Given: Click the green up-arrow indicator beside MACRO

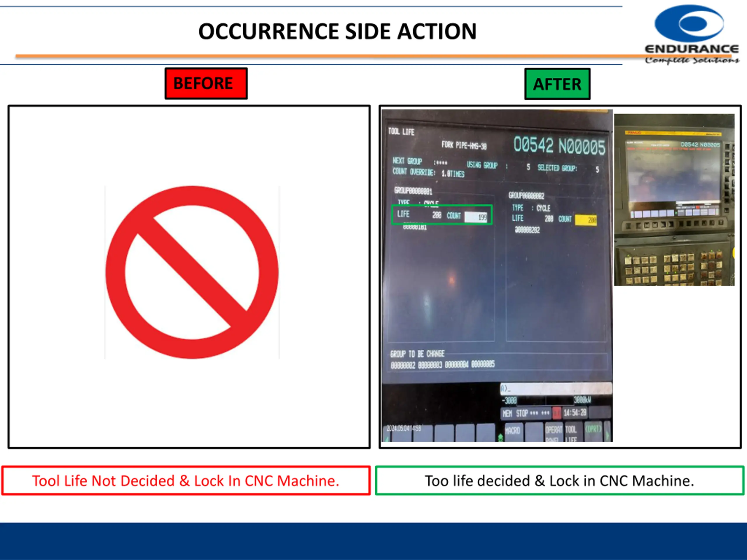Looking at the screenshot, I should 500,437.
